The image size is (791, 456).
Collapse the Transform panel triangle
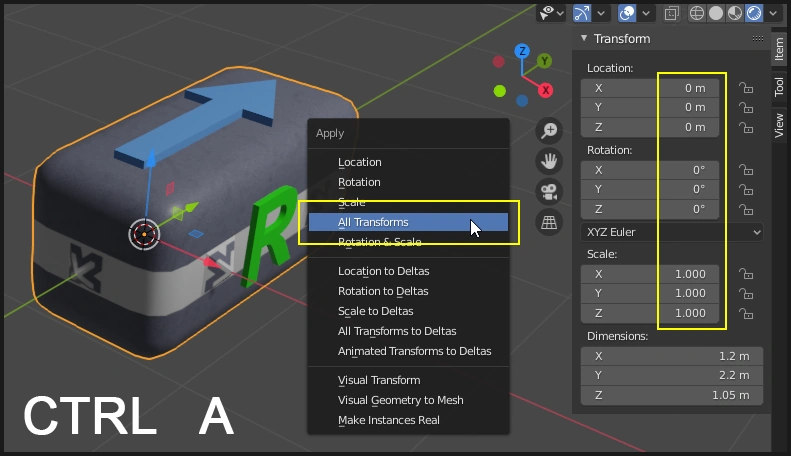coord(584,38)
